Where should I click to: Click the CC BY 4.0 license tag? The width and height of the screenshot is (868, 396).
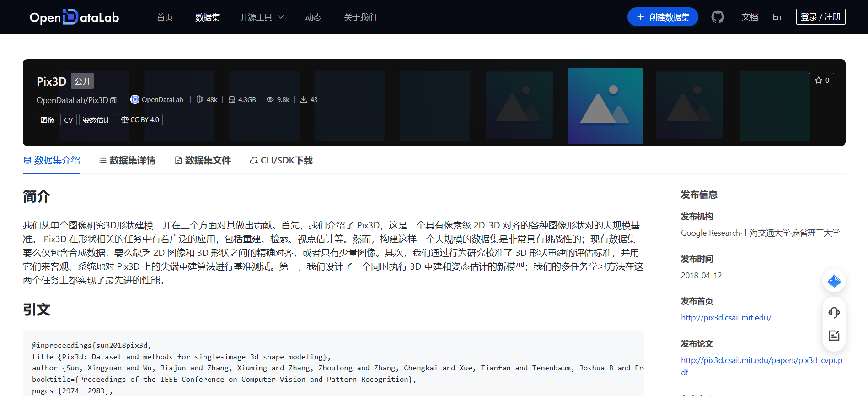tap(140, 120)
